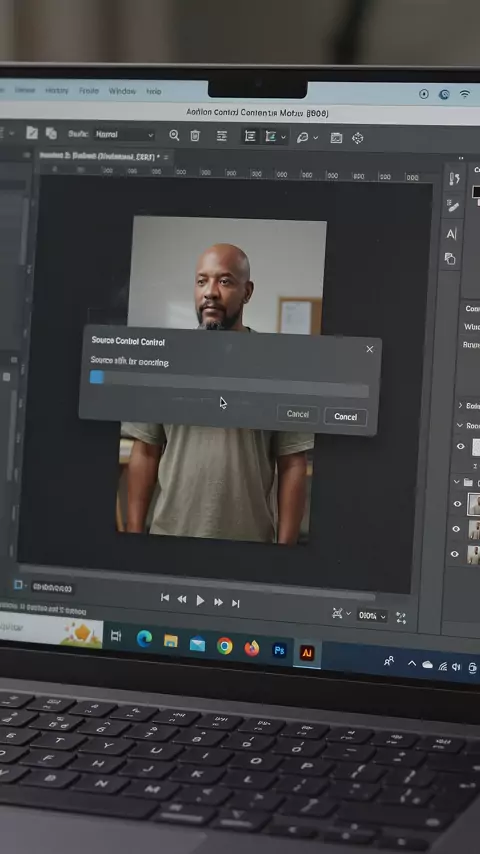Select the highlighted layer thumbnail in Layers panel
The width and height of the screenshot is (480, 854).
pyautogui.click(x=474, y=504)
